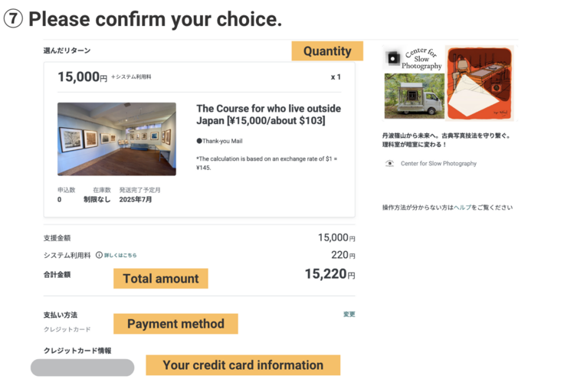Click the orange darkroom illustration

[x=479, y=83]
